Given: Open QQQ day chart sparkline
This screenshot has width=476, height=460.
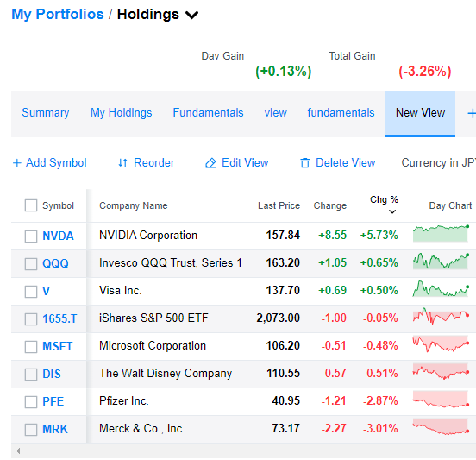Looking at the screenshot, I should point(441,262).
